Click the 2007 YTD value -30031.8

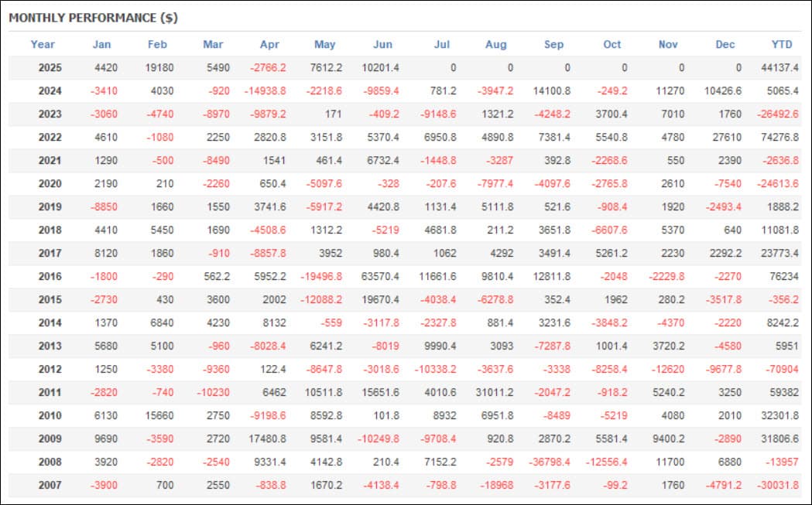(778, 486)
